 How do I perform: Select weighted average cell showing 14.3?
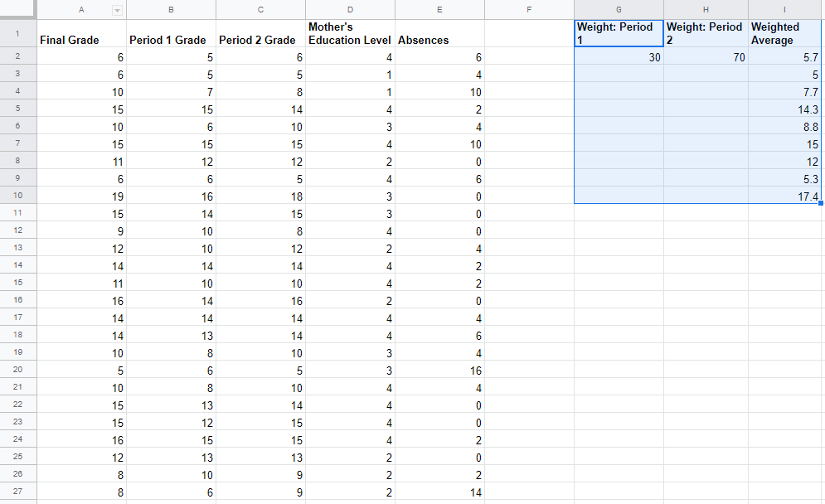point(784,109)
